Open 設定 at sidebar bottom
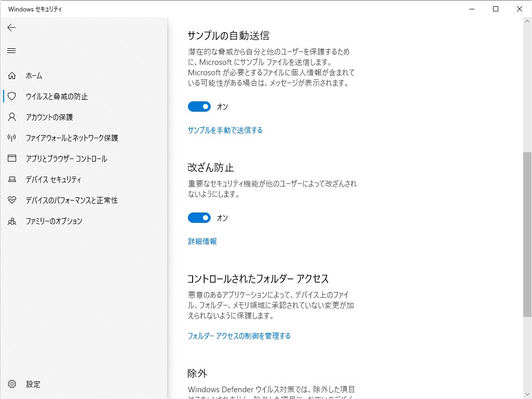Viewport: 532px width, 399px height. 84,384
